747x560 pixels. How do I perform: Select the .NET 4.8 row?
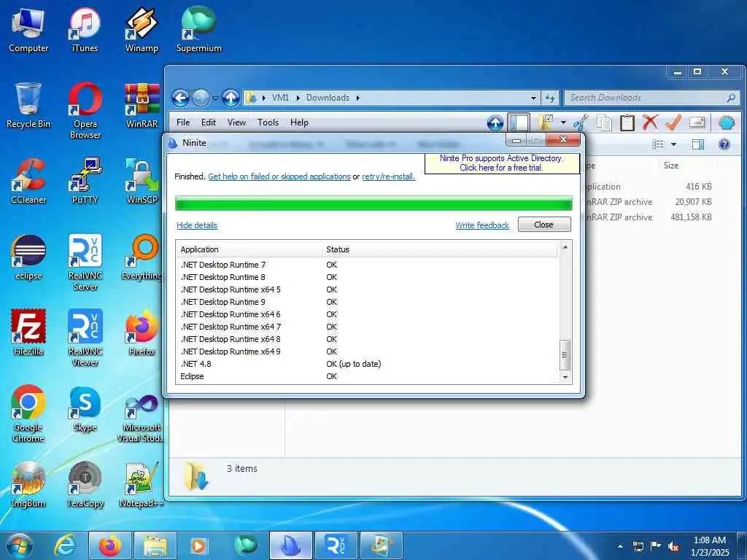click(x=368, y=364)
